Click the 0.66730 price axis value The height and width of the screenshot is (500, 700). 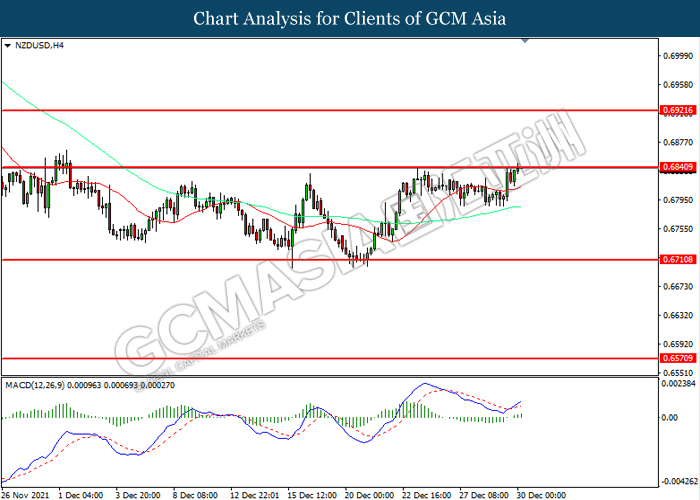(679, 287)
